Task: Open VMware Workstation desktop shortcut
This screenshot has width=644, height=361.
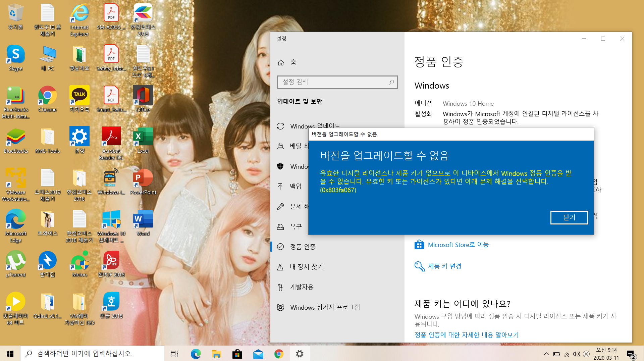Action: coord(15,185)
